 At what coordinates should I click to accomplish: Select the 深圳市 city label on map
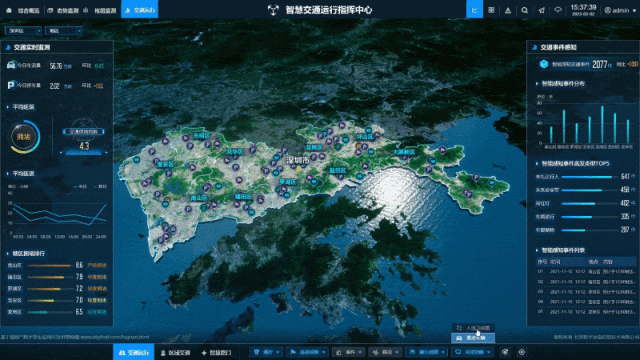(298, 160)
